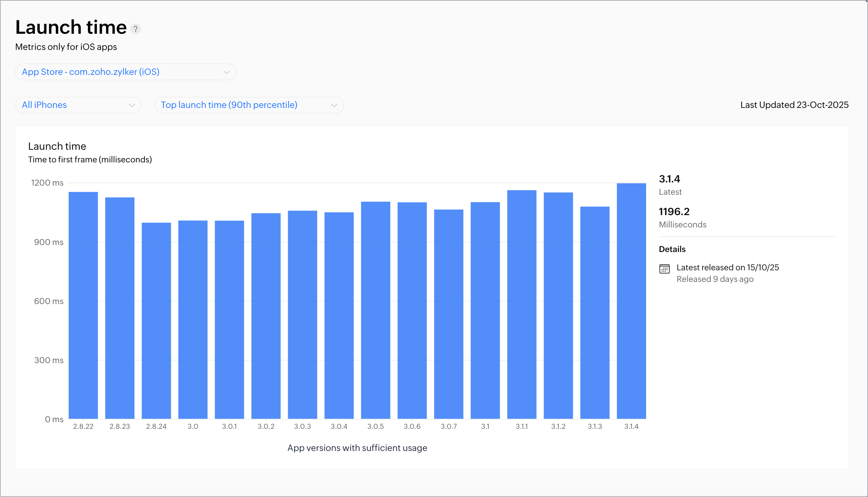
Task: Click the 3.0.2 version bar
Action: click(266, 316)
